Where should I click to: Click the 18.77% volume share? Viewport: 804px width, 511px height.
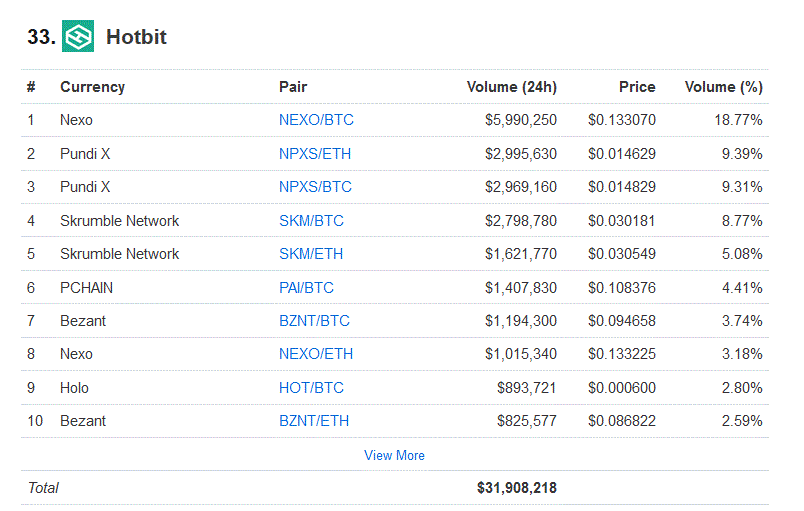(738, 120)
